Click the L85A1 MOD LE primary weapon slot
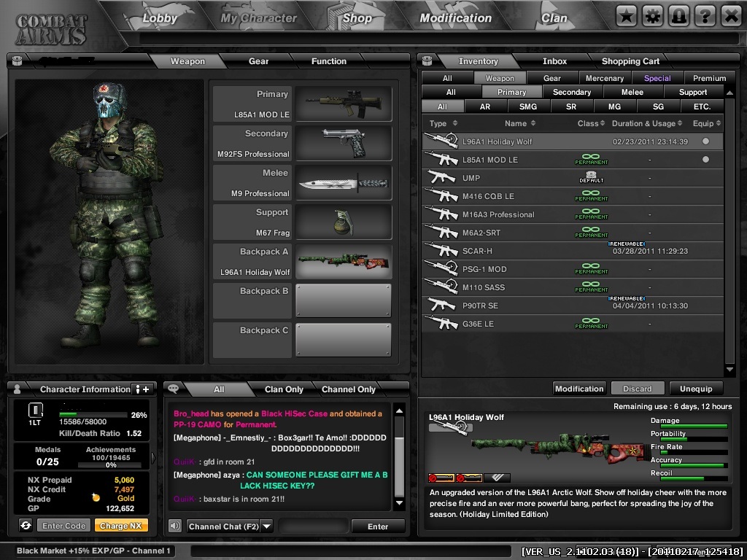This screenshot has width=747, height=560. (343, 104)
